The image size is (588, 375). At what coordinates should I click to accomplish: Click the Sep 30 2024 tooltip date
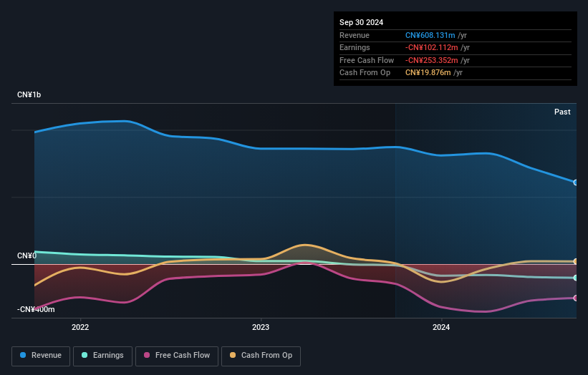(x=361, y=22)
